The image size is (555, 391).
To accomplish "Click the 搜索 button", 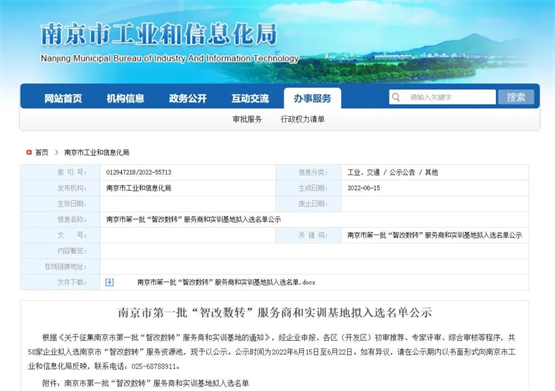I will pos(516,97).
